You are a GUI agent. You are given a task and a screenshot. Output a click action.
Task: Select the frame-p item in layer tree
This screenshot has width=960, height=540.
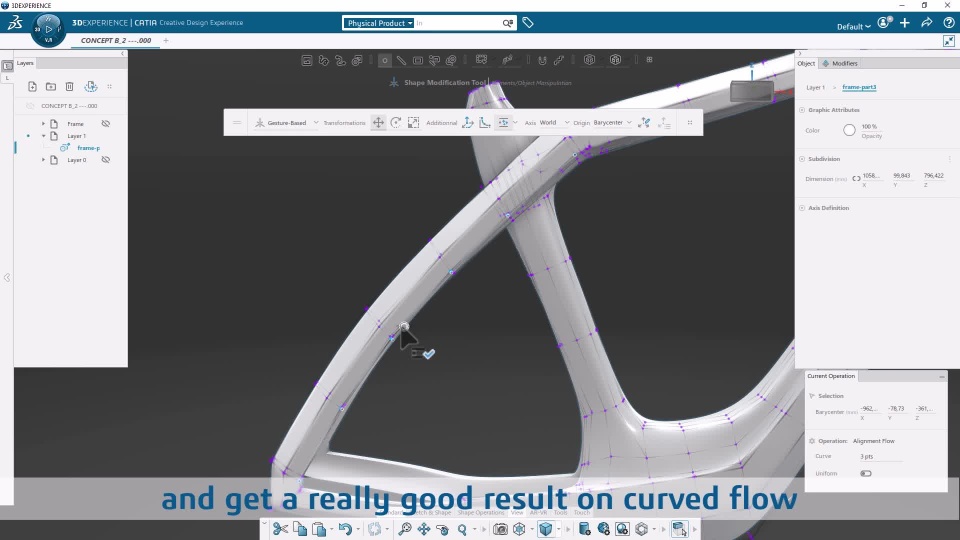(x=89, y=148)
